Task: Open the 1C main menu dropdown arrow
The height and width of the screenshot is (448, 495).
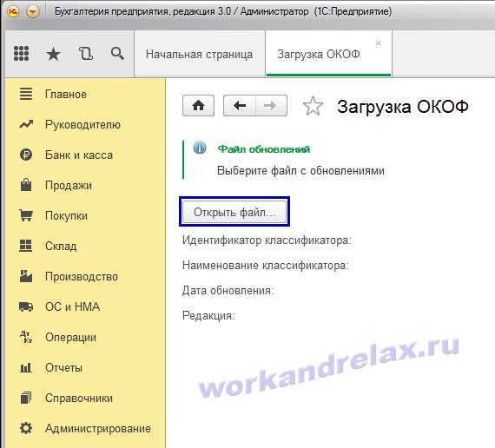Action: [32, 11]
